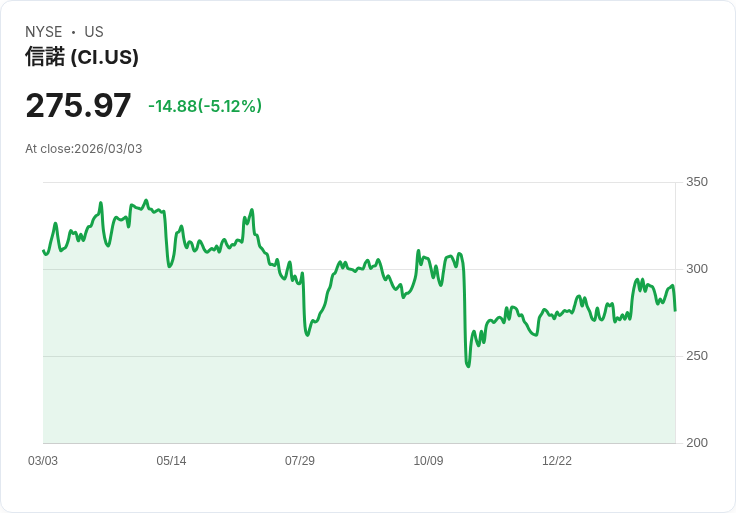Click the NYSE exchange label
The image size is (736, 513).
click(x=44, y=32)
